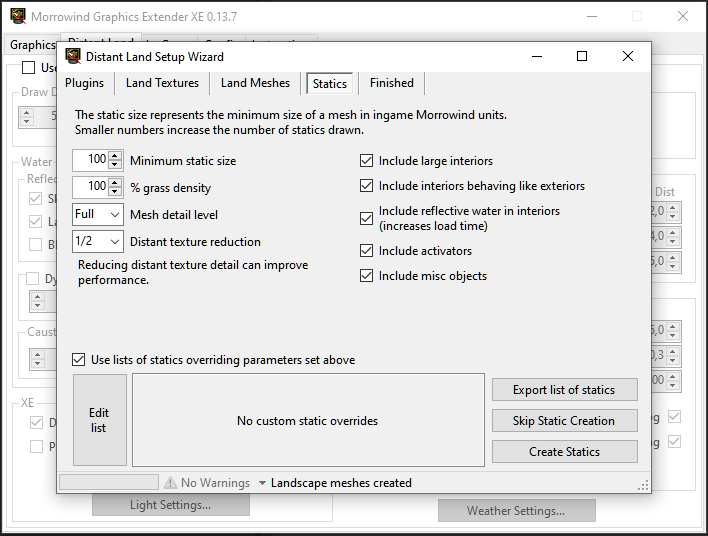Screen dimensions: 708x536
Task: Click the warning triangle icon in status bar
Action: [x=170, y=483]
